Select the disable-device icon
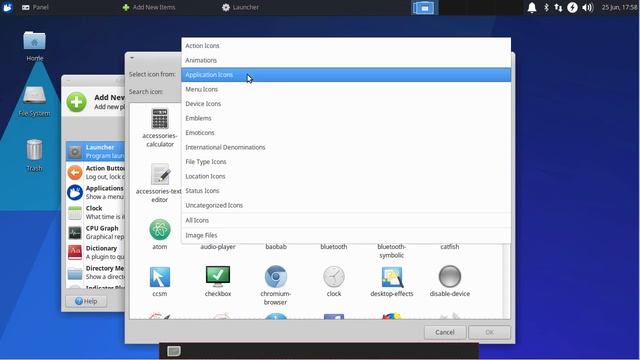 tap(449, 281)
